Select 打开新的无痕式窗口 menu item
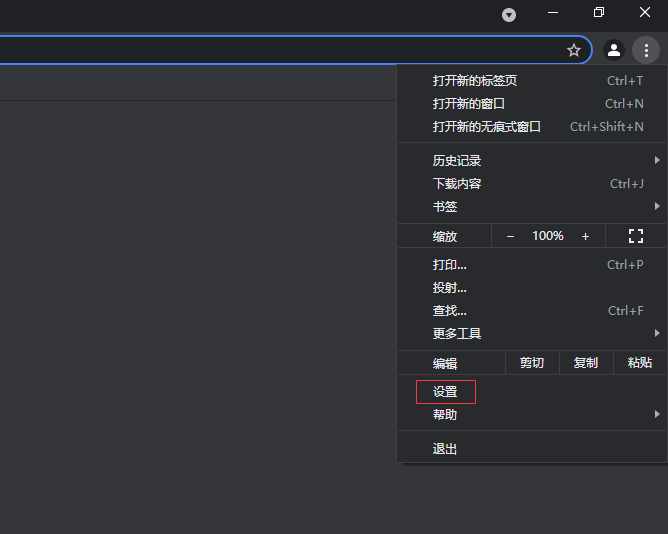Screen dimensions: 668x534 (x=487, y=127)
